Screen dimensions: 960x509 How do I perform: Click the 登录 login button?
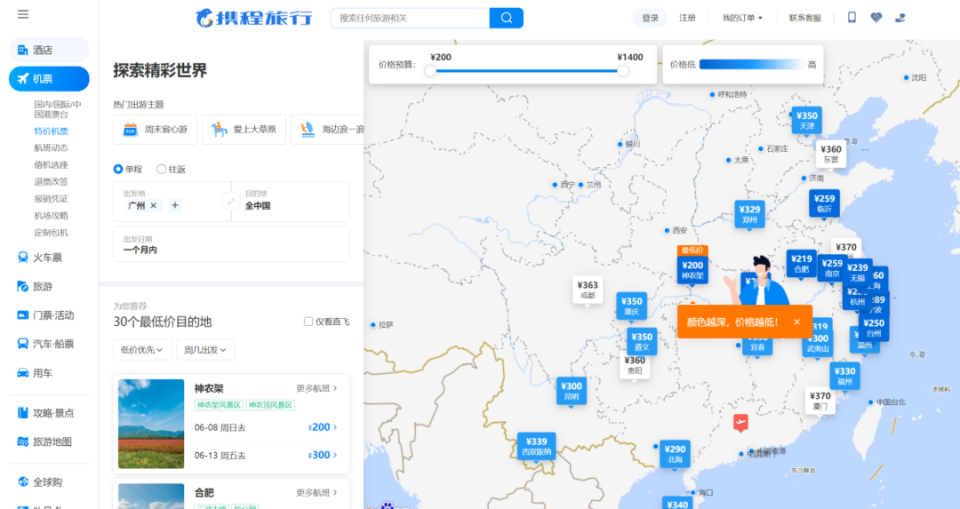pos(650,18)
